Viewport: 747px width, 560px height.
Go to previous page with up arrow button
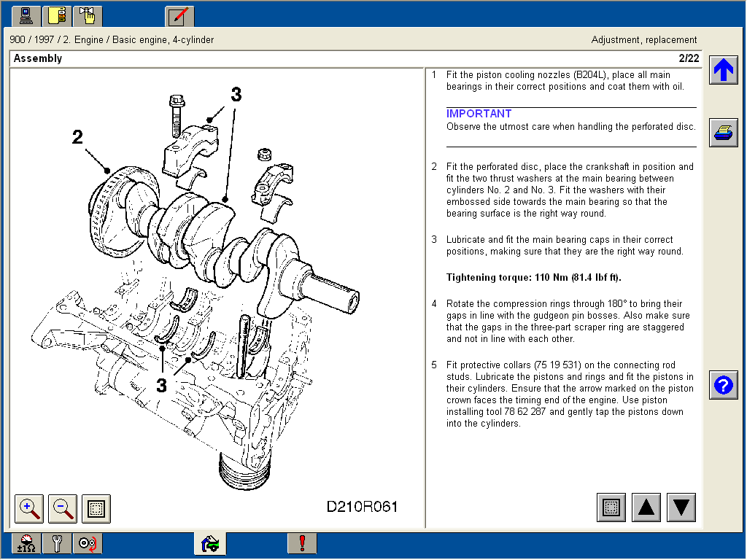pos(646,507)
